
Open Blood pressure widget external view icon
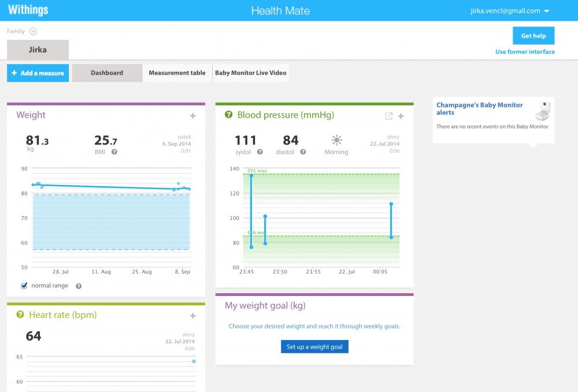[389, 116]
